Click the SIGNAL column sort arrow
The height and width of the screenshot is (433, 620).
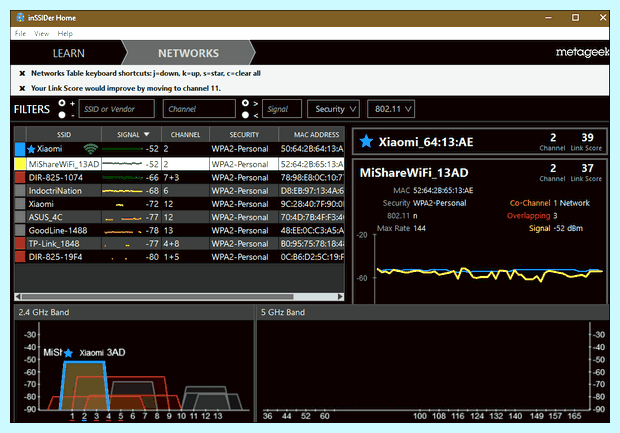(147, 134)
